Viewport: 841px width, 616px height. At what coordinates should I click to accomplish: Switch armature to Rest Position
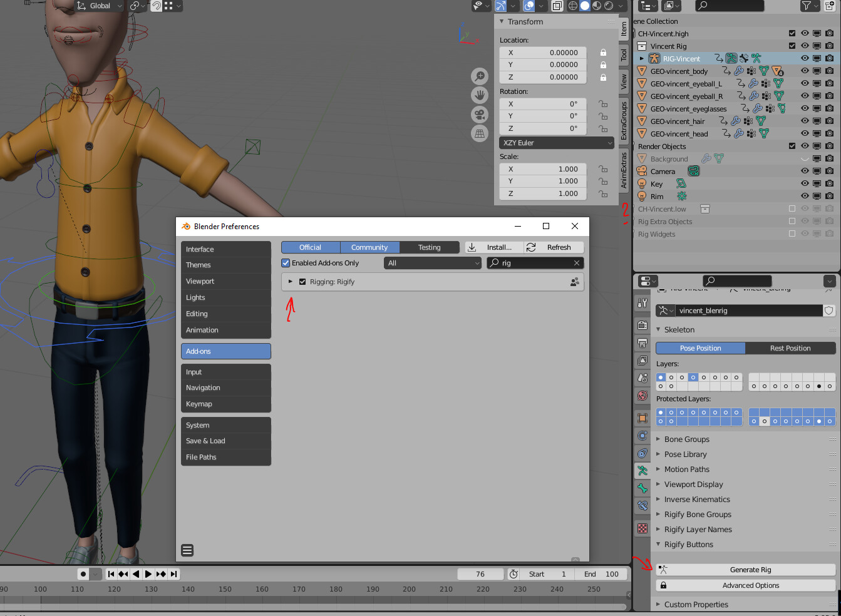click(x=790, y=348)
